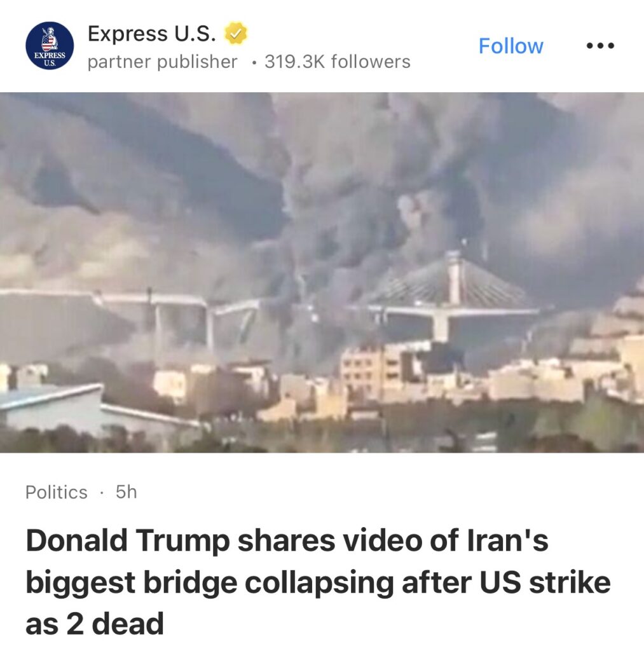Click the 5h timestamp
This screenshot has width=644, height=651.
(x=127, y=492)
